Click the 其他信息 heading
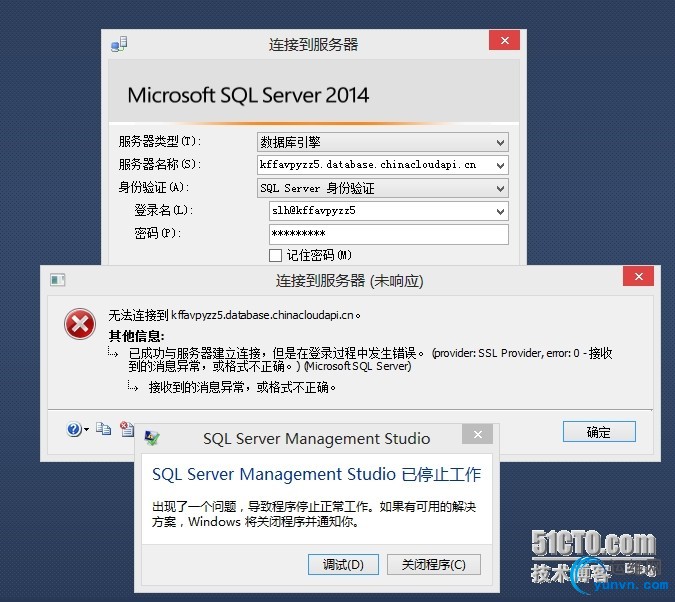The image size is (675, 602). (x=136, y=336)
